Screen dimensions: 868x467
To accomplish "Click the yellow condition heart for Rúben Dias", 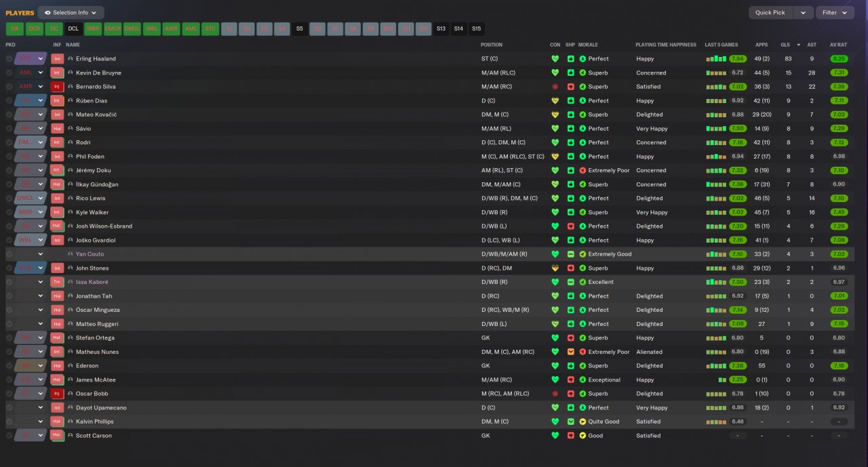I will pyautogui.click(x=555, y=101).
